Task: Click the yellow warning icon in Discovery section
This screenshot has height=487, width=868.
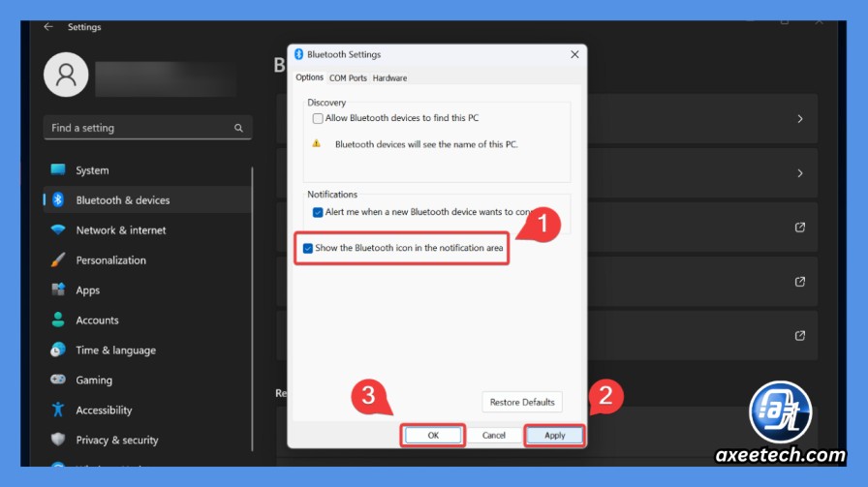Action: click(316, 143)
